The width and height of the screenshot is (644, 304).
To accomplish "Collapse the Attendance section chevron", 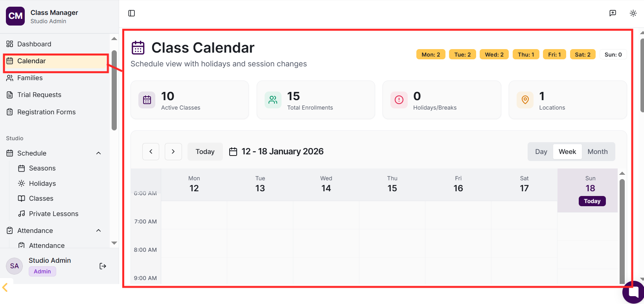I will [99, 231].
